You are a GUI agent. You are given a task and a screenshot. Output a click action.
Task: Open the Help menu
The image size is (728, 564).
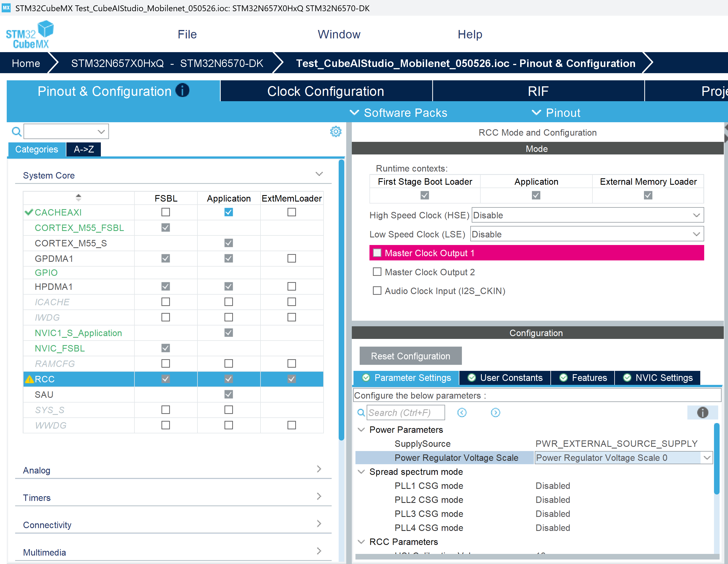470,34
